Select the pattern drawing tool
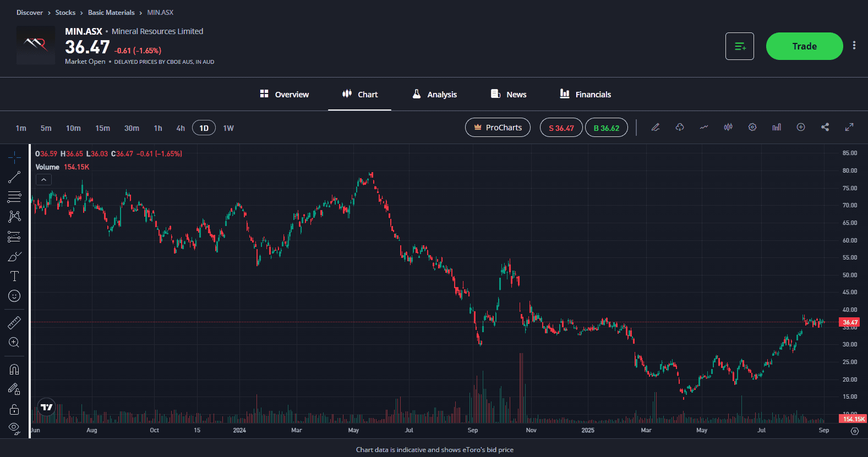The width and height of the screenshot is (868, 457). point(14,216)
